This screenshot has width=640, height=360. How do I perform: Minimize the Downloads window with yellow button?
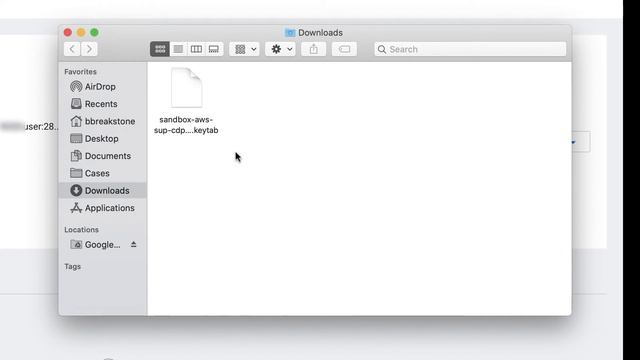81,32
